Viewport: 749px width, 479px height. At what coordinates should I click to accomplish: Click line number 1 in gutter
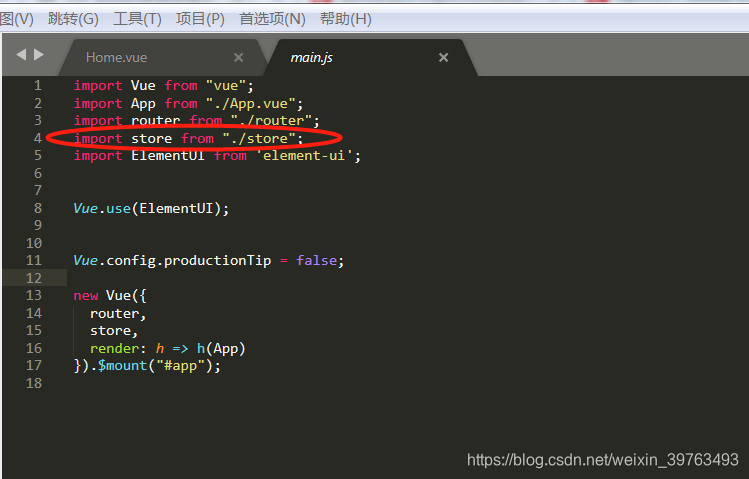coord(38,86)
